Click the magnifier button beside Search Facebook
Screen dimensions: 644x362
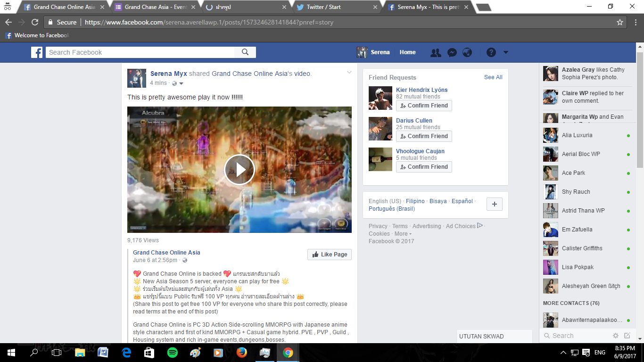[245, 52]
